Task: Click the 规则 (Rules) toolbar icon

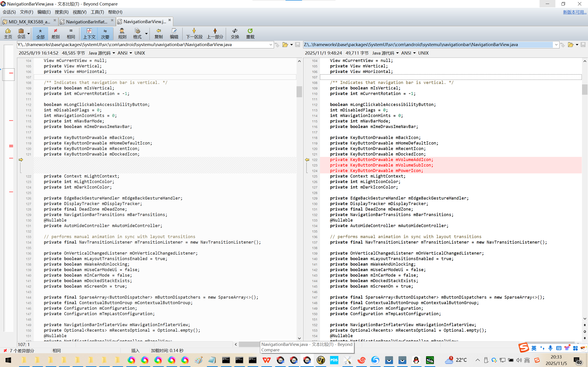Action: point(122,33)
